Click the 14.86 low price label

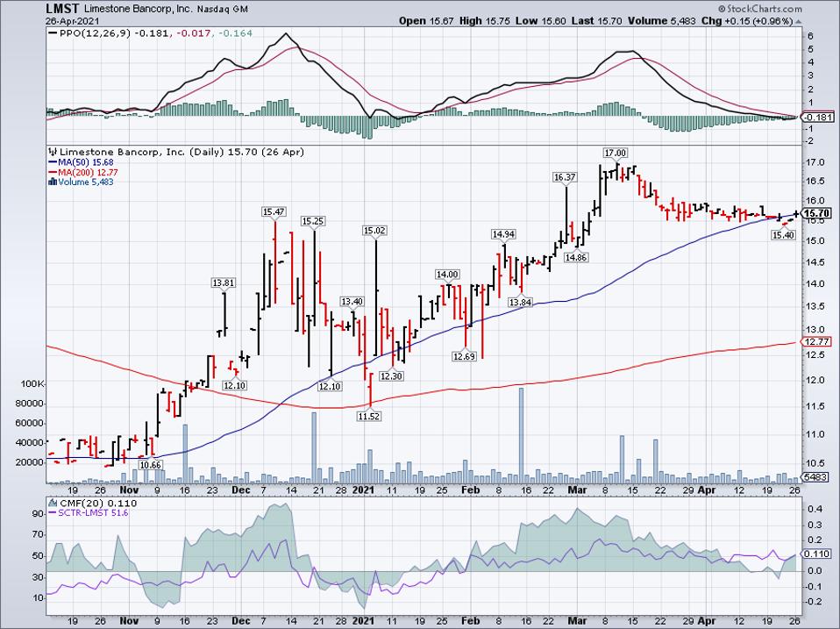(x=576, y=257)
